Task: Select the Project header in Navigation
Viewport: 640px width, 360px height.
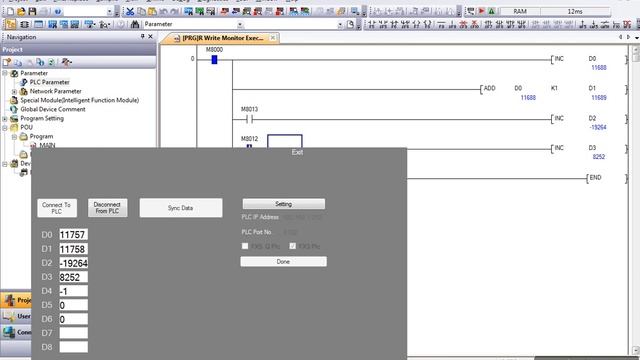Action: click(x=78, y=49)
